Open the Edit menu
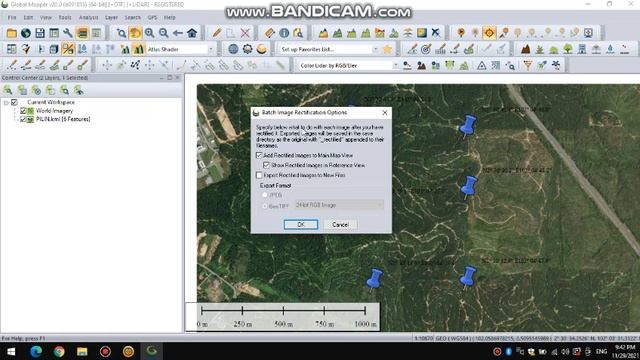Screen dimensions: 640x360 [x=28, y=18]
